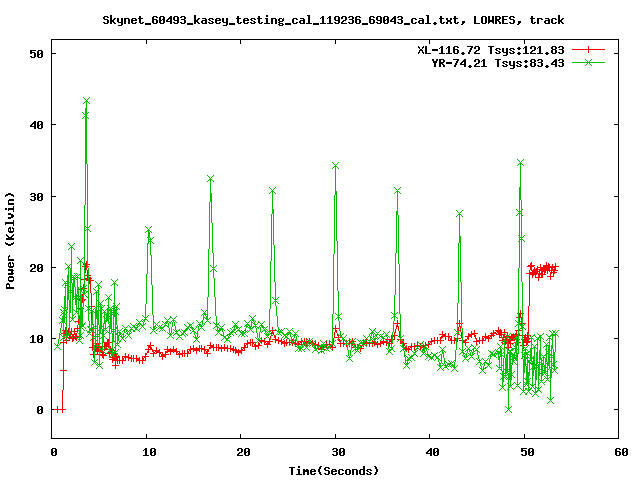The width and height of the screenshot is (640, 480).
Task: Click the green YR legend line sample
Action: click(588, 62)
